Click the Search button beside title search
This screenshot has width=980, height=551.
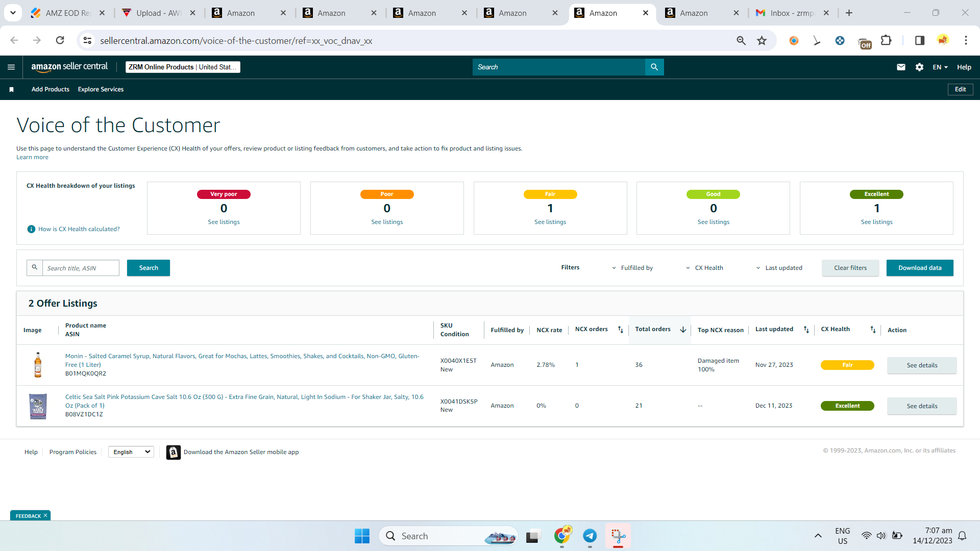(149, 268)
